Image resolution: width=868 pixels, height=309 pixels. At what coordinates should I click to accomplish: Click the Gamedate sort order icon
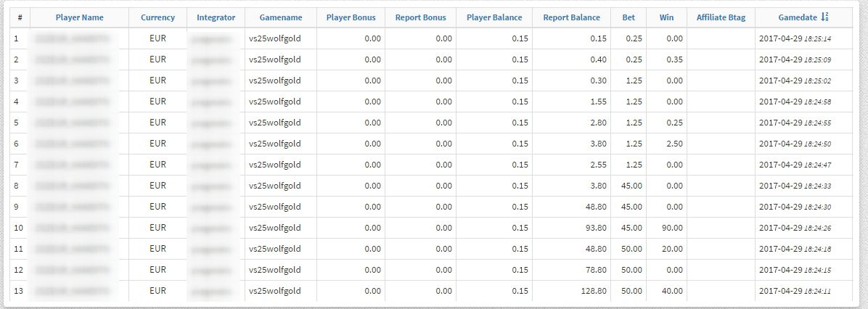pyautogui.click(x=825, y=17)
